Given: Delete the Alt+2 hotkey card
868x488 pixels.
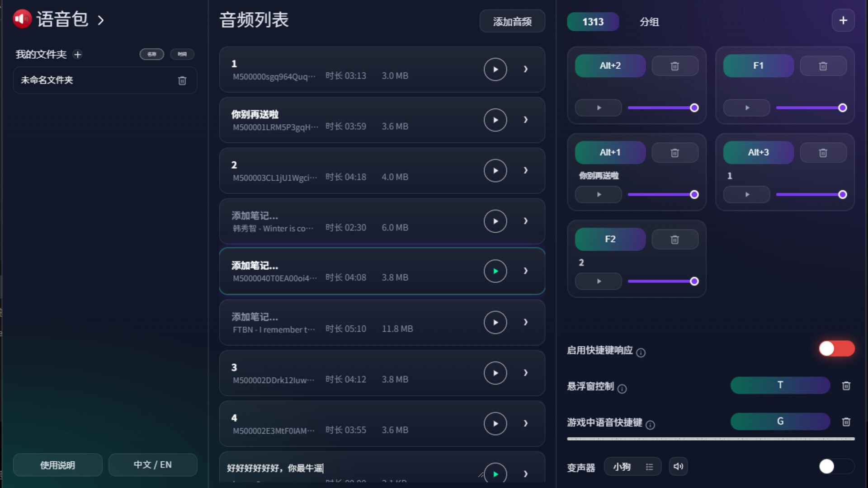Looking at the screenshot, I should coord(675,66).
